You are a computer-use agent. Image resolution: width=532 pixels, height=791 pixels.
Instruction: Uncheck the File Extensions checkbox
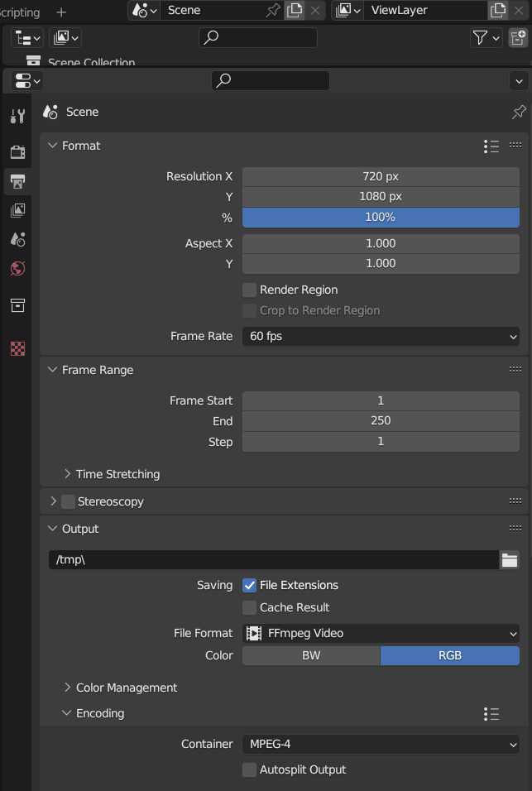tap(249, 585)
